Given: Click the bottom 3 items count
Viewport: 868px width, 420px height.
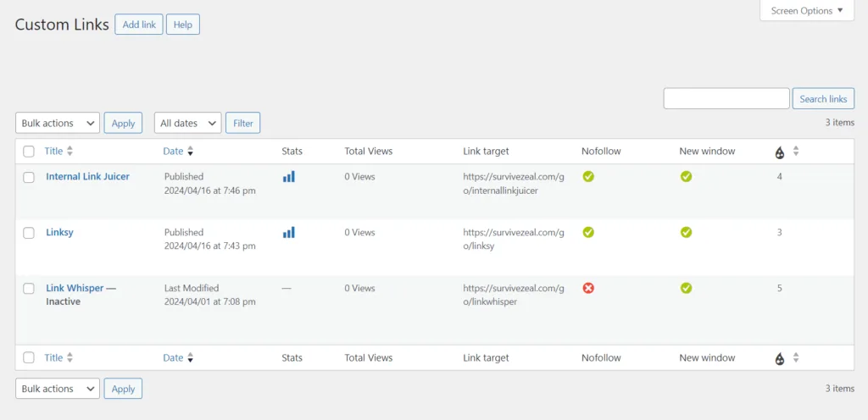Looking at the screenshot, I should 840,389.
